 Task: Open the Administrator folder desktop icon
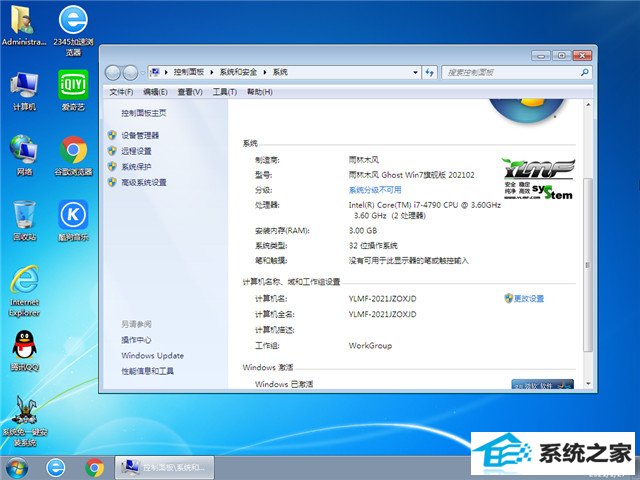(24, 25)
